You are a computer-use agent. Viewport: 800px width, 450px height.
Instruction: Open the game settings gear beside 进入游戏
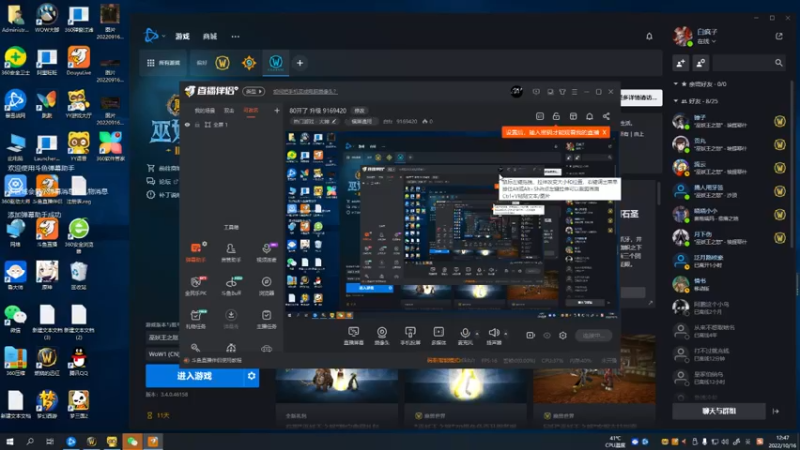click(252, 376)
